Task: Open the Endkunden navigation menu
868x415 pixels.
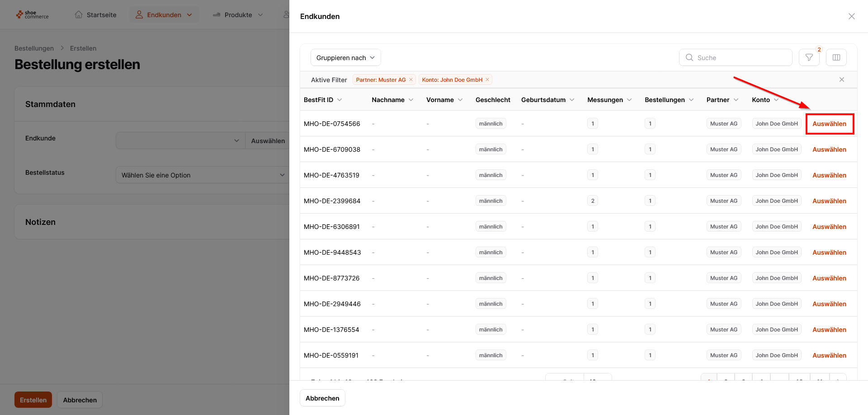Action: click(164, 15)
